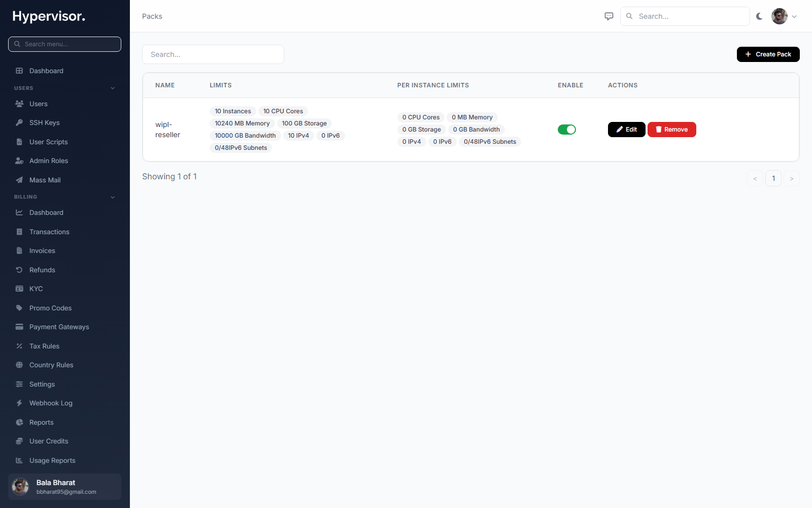Image resolution: width=812 pixels, height=508 pixels.
Task: Click the Payment Gateways card icon
Action: point(19,327)
